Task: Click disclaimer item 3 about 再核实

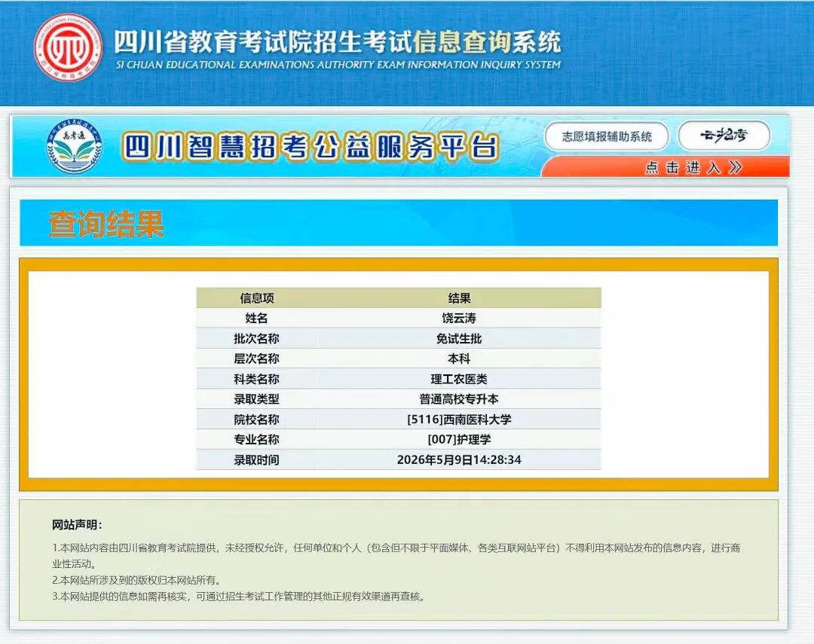Action: click(239, 597)
